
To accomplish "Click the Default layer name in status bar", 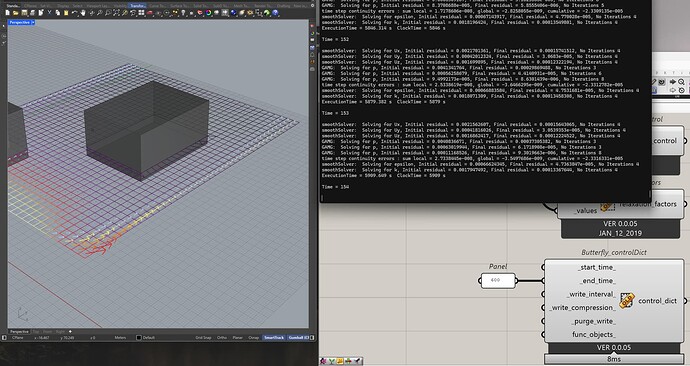I will (x=149, y=337).
